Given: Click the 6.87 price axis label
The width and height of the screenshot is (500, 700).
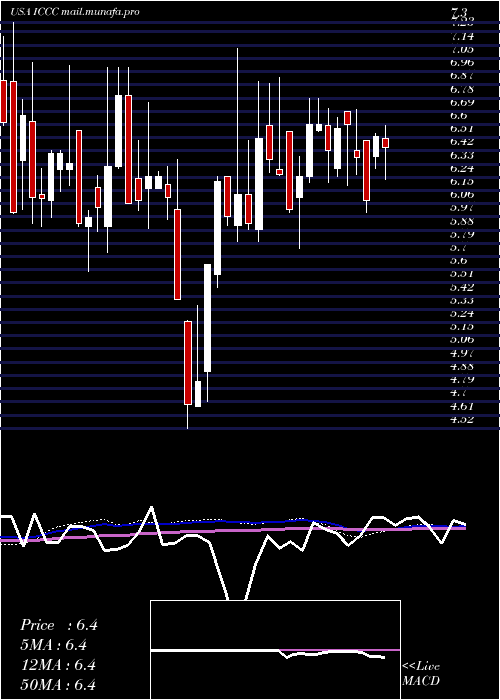Looking at the screenshot, I should pos(462,76).
